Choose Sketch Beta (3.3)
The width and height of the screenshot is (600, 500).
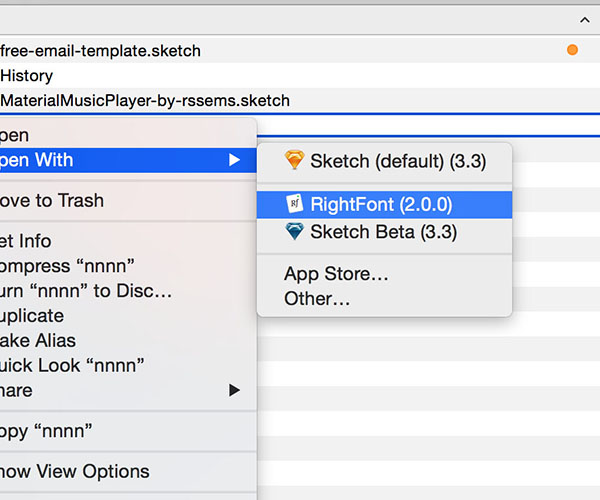(385, 232)
